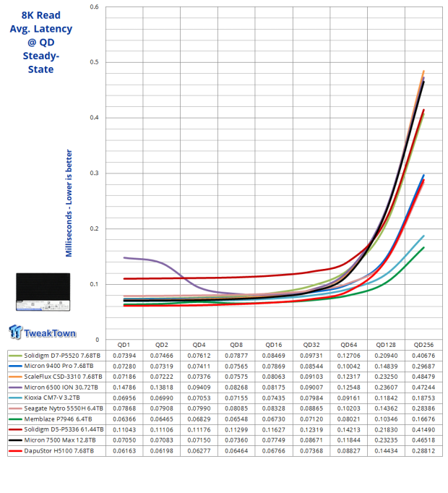Click the QD32 column header
448x493 pixels.
311,345
